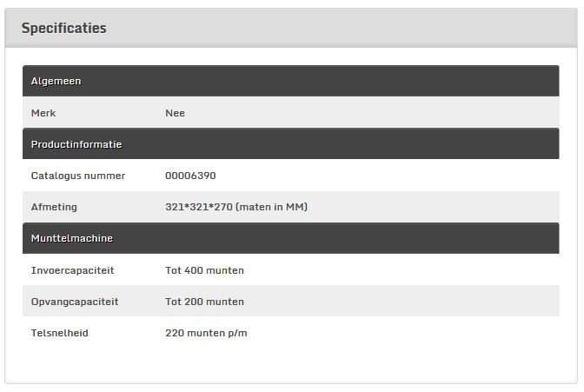Select the Opvangcapaciteit row label
This screenshot has width=584, height=392.
(x=75, y=302)
